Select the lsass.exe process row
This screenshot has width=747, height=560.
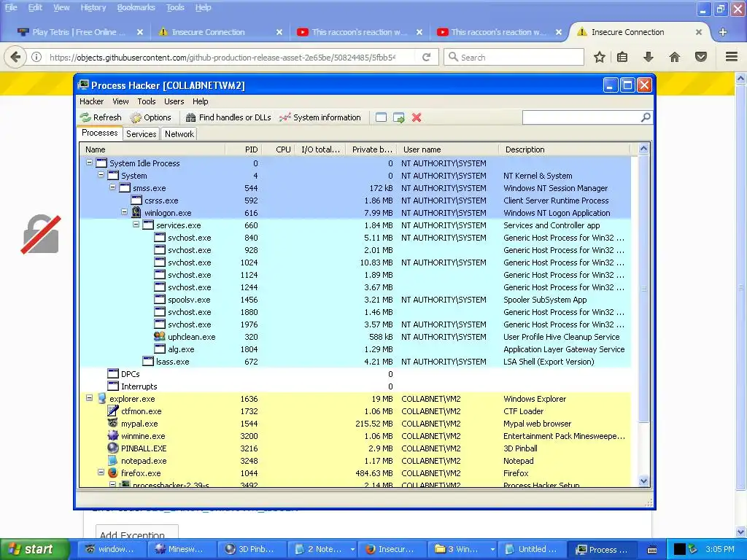(355, 362)
